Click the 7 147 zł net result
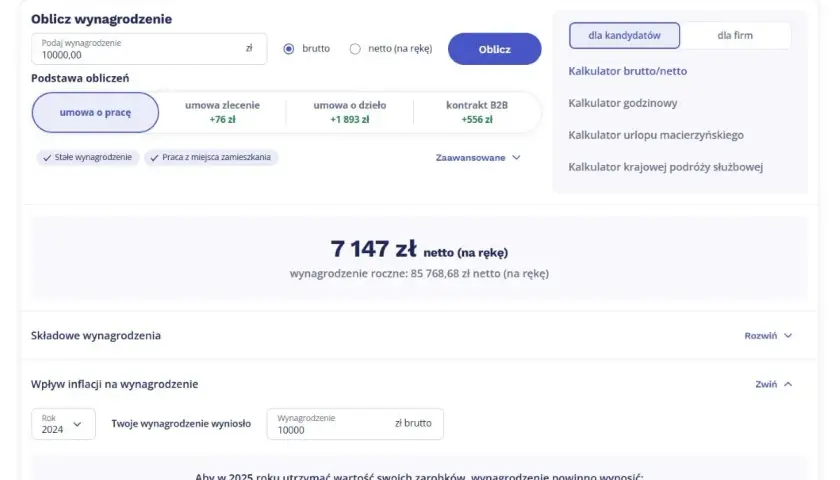This screenshot has height=480, width=840. click(373, 249)
